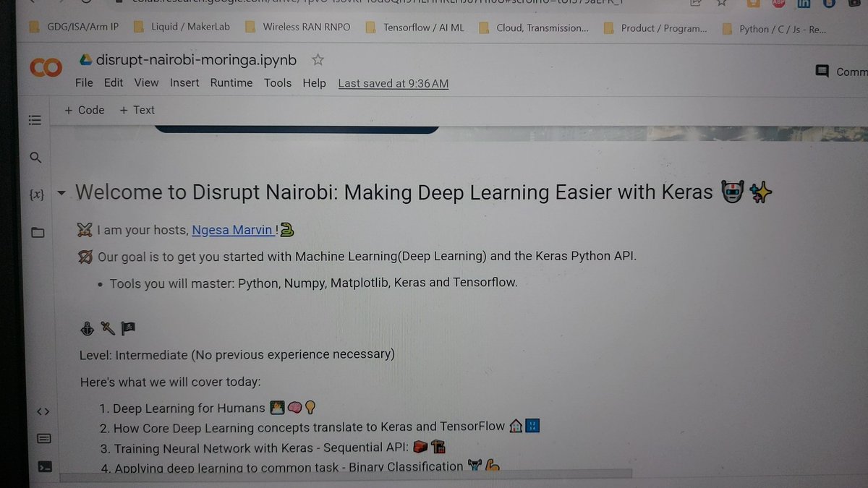Image resolution: width=868 pixels, height=488 pixels.
Task: Bookmark this page with the star icon
Action: click(720, 3)
